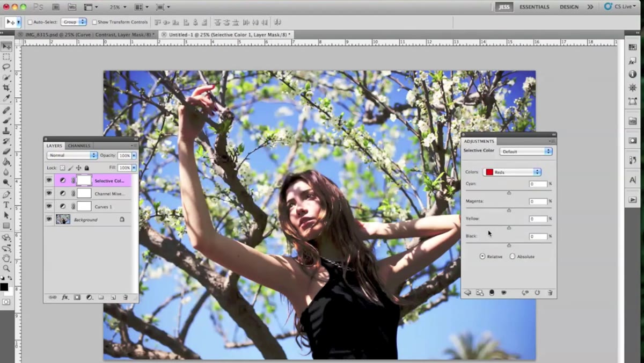Viewport: 644px width, 363px height.
Task: Switch to the Channels tab
Action: [x=79, y=146]
